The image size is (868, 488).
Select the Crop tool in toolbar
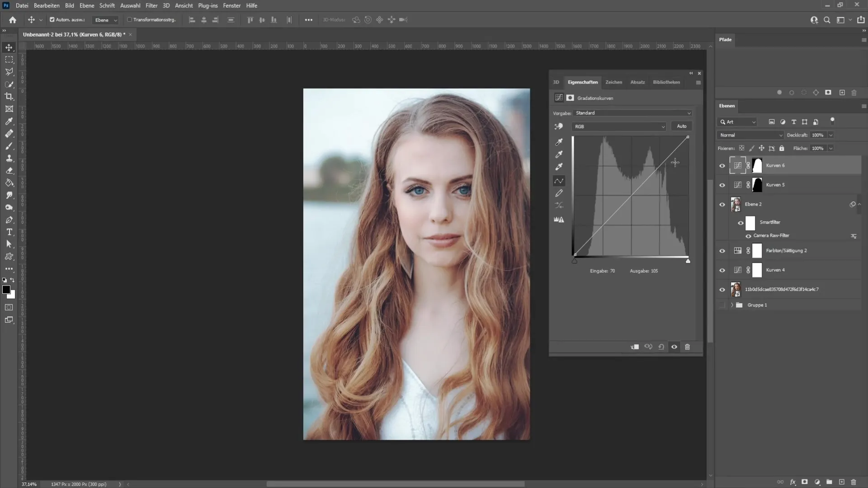tap(9, 97)
